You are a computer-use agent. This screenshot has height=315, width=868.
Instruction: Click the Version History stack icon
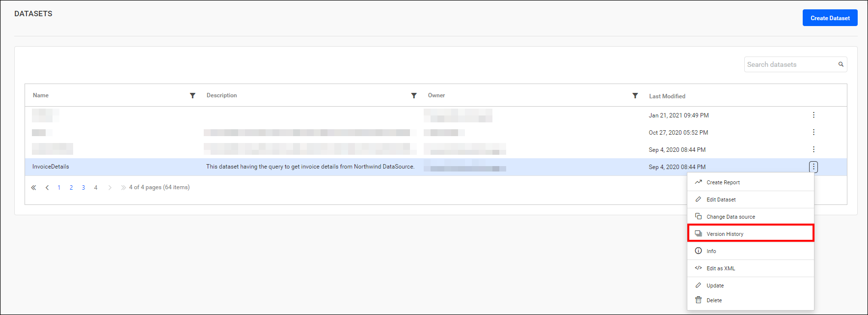pyautogui.click(x=698, y=233)
